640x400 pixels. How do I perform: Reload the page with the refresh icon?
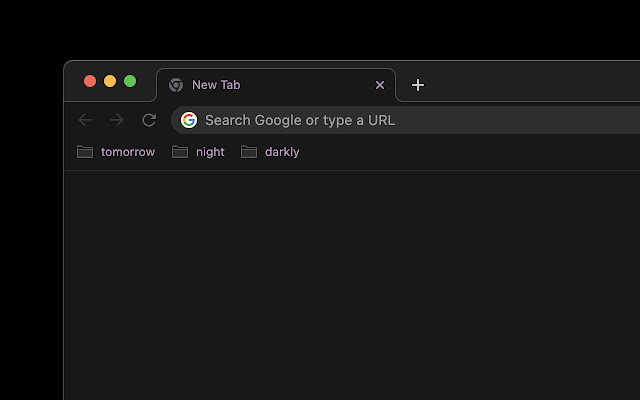tap(149, 120)
